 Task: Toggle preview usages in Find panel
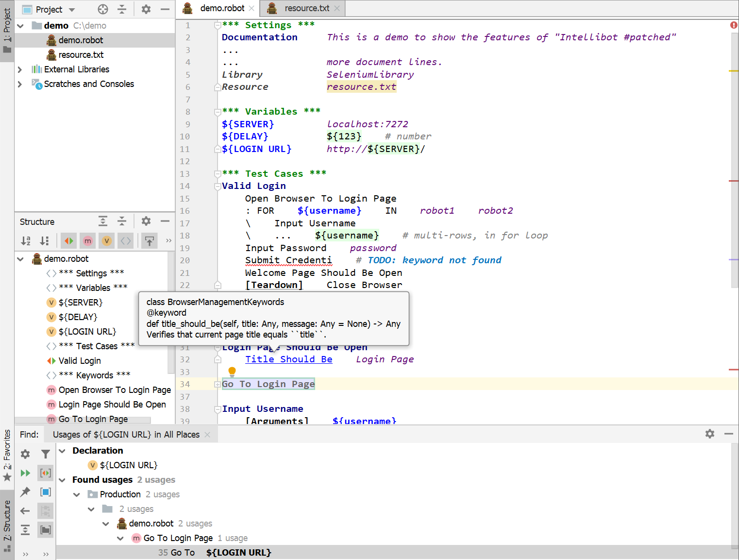pos(46,492)
